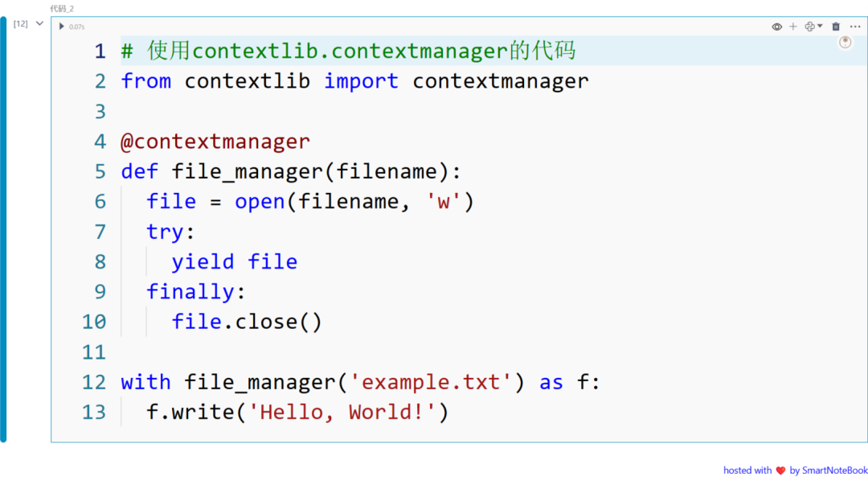
Task: Delete the cell with trash icon
Action: [836, 27]
